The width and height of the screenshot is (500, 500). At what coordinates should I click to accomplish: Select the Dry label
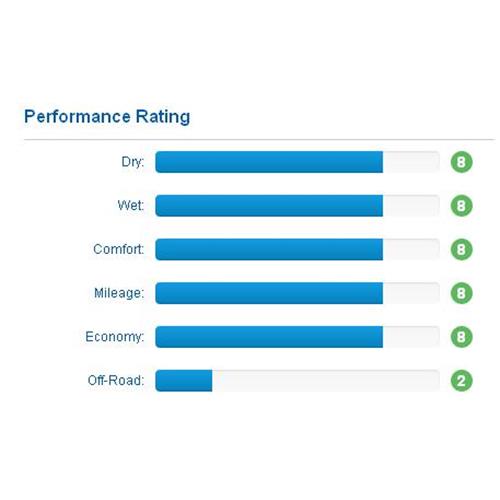coord(133,162)
